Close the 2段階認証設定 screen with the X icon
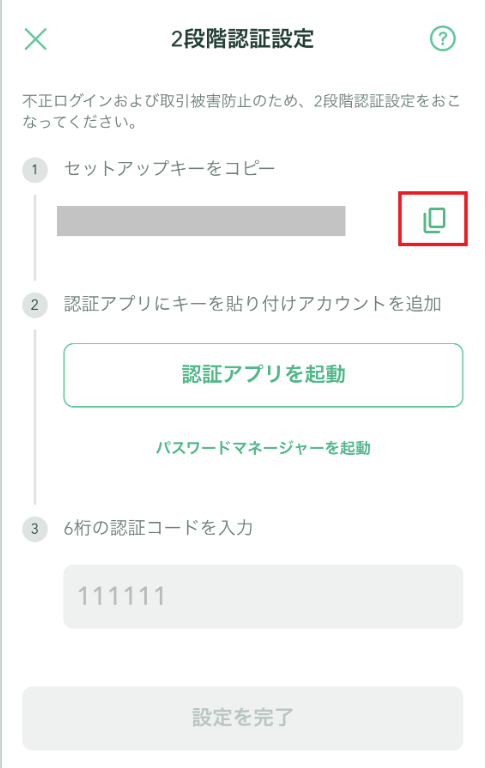The image size is (486, 768). pos(35,39)
